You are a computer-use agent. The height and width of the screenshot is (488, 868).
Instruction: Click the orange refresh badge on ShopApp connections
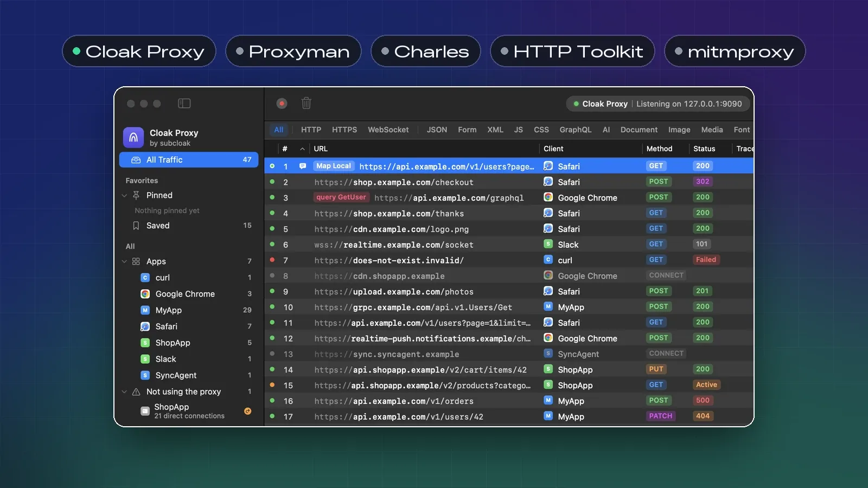[x=247, y=411]
